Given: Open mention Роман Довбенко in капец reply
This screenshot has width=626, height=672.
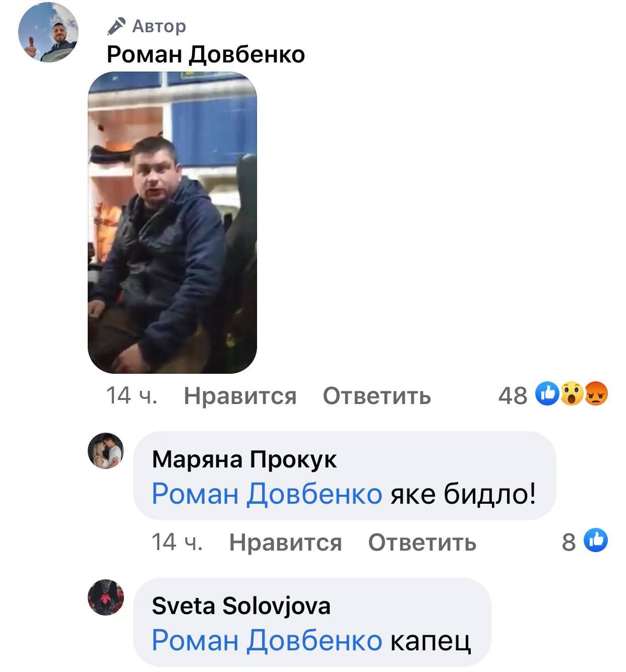Looking at the screenshot, I should pyautogui.click(x=267, y=640).
